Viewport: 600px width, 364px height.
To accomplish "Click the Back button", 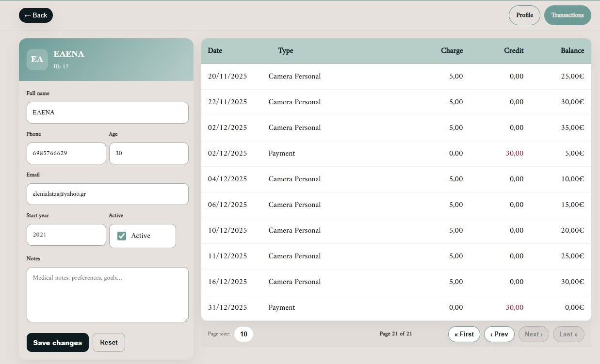I will [x=35, y=15].
